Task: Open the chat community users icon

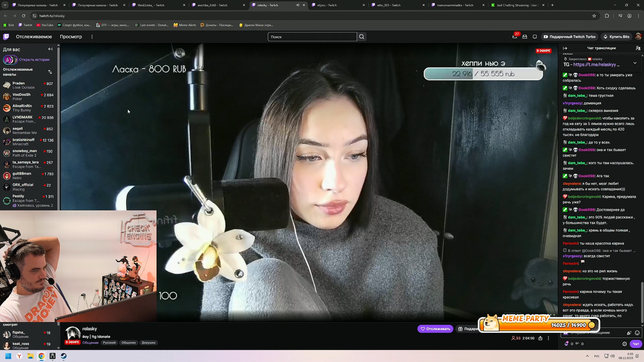Action: click(638, 48)
